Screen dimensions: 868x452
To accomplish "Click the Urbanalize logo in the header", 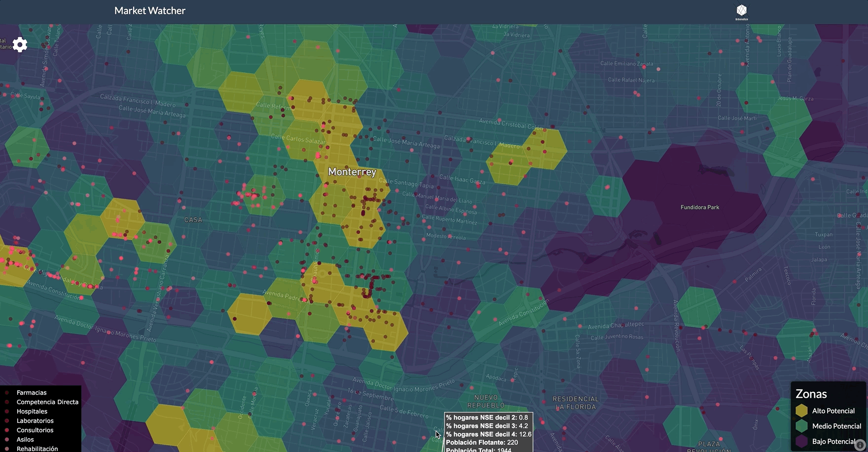I will click(x=741, y=12).
